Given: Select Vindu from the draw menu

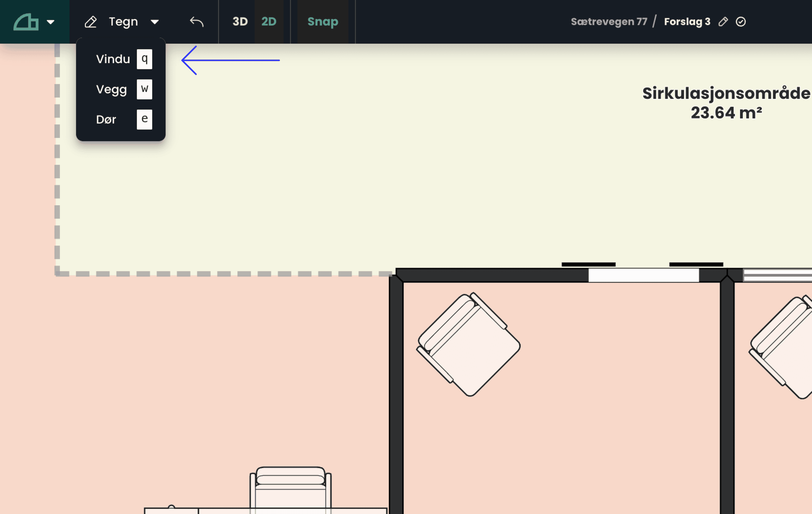Looking at the screenshot, I should pyautogui.click(x=113, y=59).
